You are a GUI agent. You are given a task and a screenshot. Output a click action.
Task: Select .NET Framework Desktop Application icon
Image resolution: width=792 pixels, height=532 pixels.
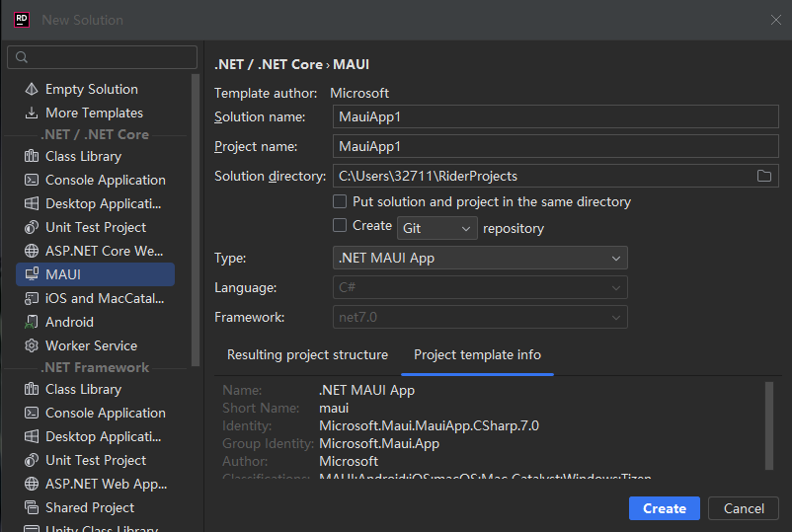(x=32, y=436)
